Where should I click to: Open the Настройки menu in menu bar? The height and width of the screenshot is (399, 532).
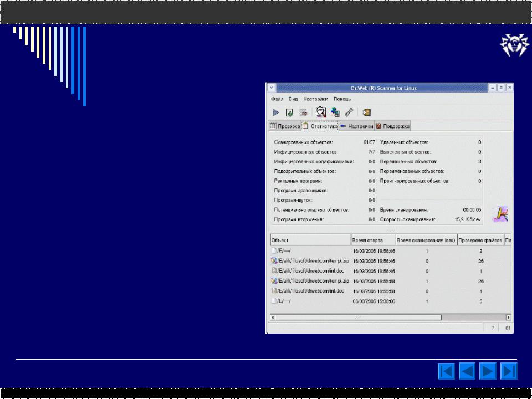tap(315, 99)
